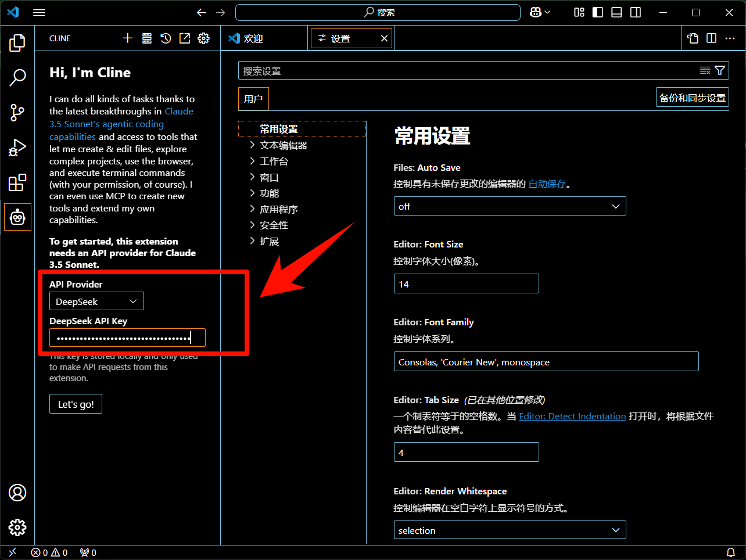746x560 pixels.
Task: Toggle the primary side bar
Action: (598, 12)
